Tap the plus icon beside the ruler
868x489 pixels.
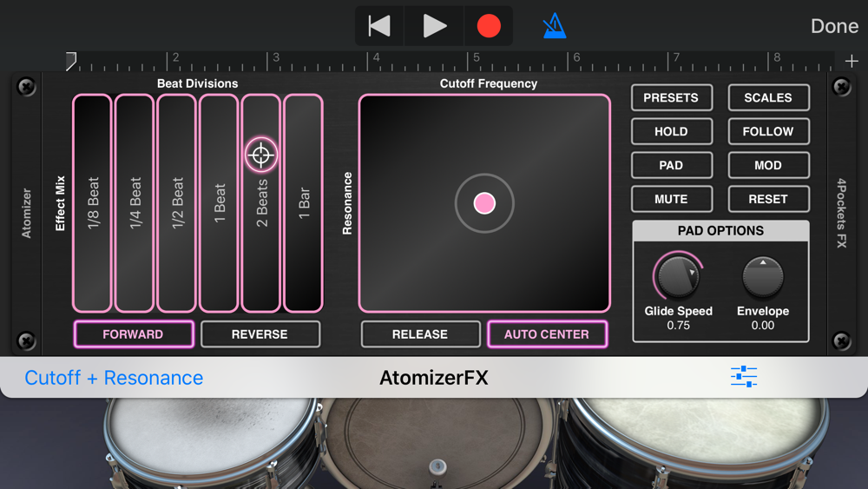coord(852,61)
